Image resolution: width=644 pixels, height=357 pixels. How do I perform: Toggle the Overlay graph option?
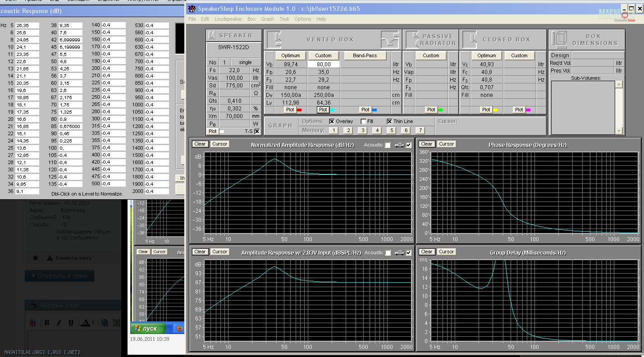coord(332,121)
